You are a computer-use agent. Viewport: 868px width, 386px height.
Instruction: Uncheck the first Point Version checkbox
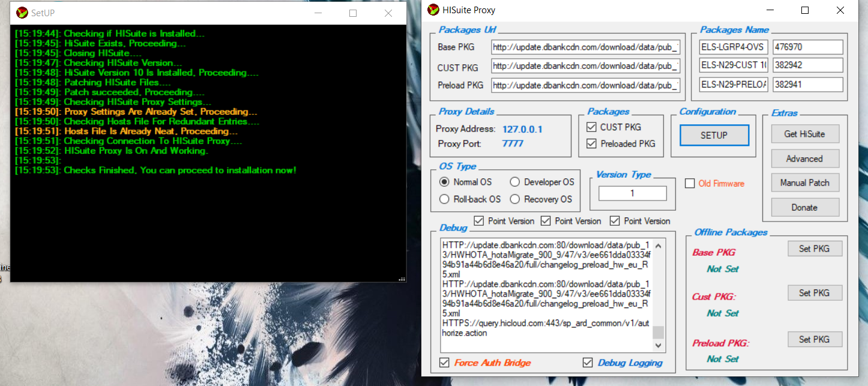click(478, 221)
